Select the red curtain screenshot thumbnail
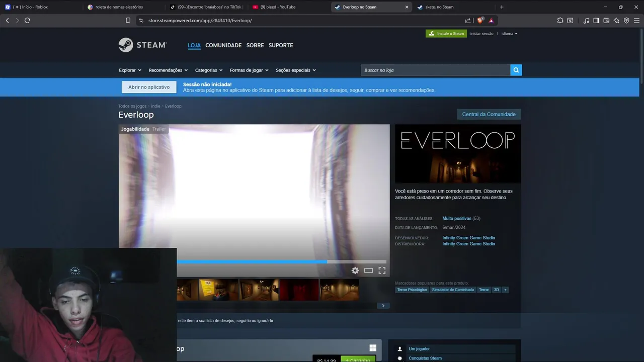Viewport: 644px width, 362px height. 299,290
